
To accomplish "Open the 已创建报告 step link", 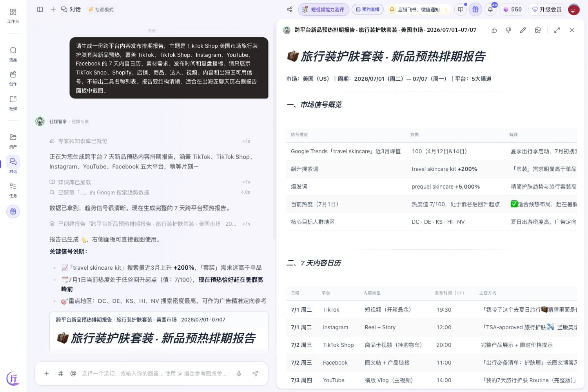I will pos(150,224).
